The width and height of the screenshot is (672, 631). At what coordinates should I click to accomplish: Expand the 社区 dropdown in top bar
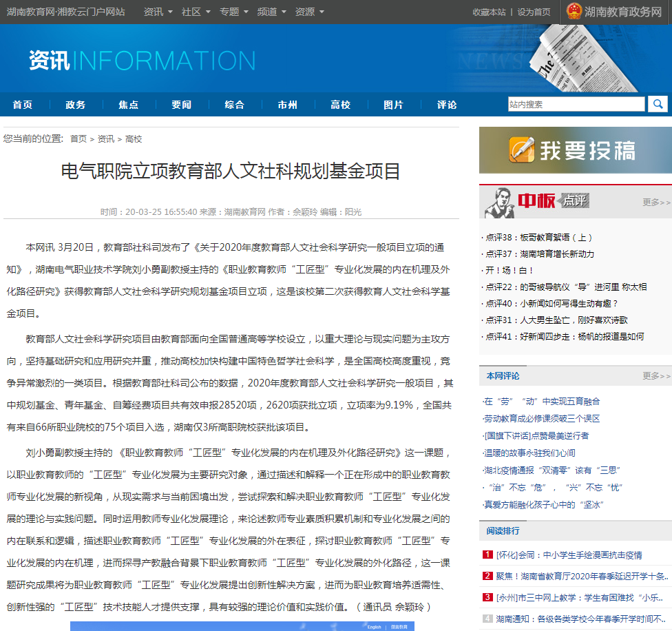[196, 12]
